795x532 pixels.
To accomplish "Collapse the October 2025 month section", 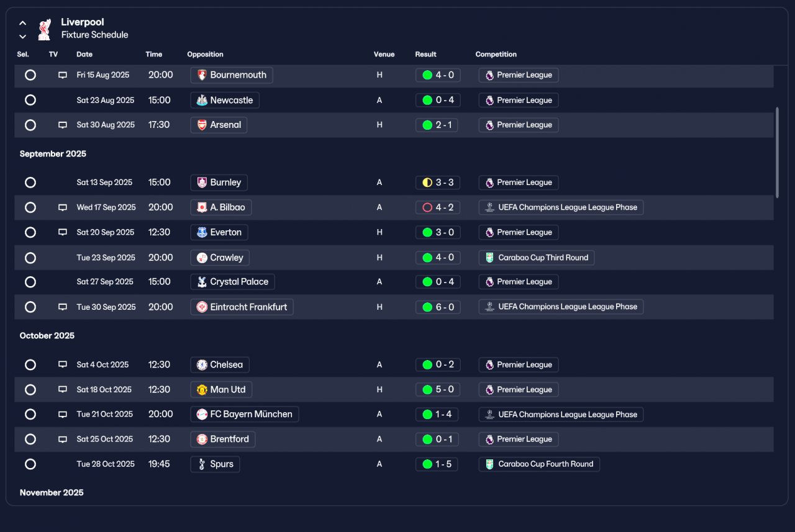I will coord(47,335).
